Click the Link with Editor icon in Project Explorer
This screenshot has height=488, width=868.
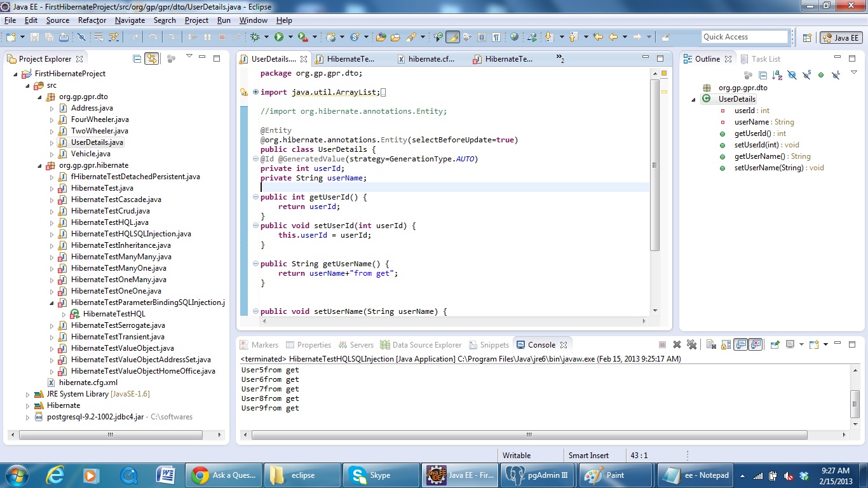(x=152, y=58)
